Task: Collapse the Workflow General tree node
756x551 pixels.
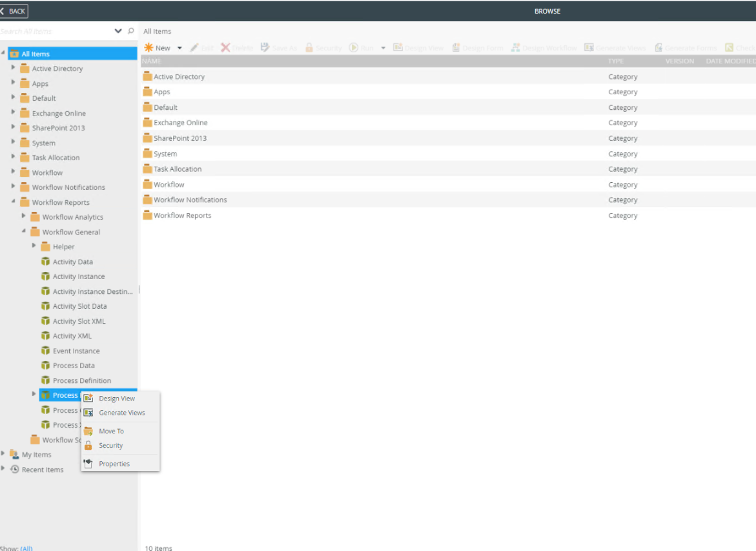Action: [23, 231]
